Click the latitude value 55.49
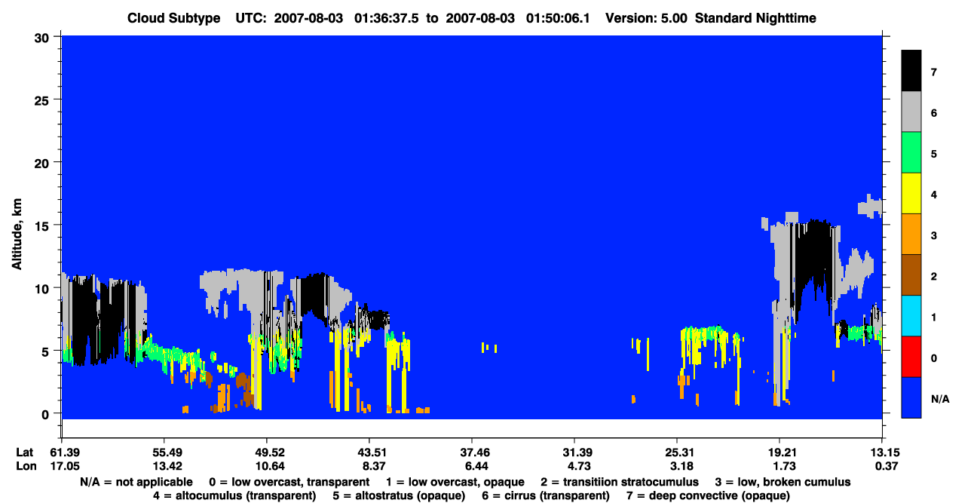This screenshot has height=503, width=980. coord(164,452)
